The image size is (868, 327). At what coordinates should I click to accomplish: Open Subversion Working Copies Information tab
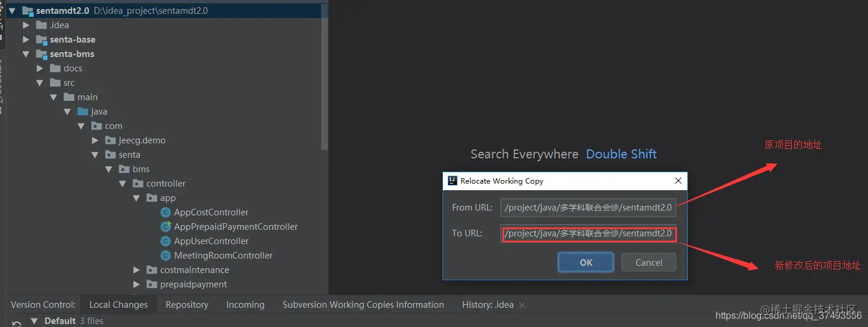pyautogui.click(x=363, y=305)
